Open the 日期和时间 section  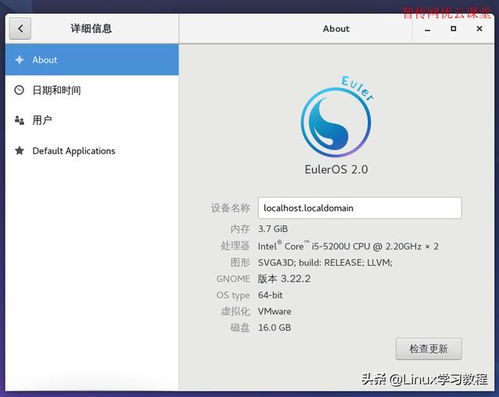[92, 90]
